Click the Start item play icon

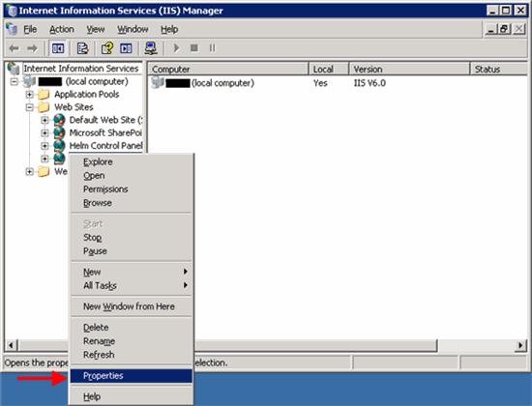176,48
